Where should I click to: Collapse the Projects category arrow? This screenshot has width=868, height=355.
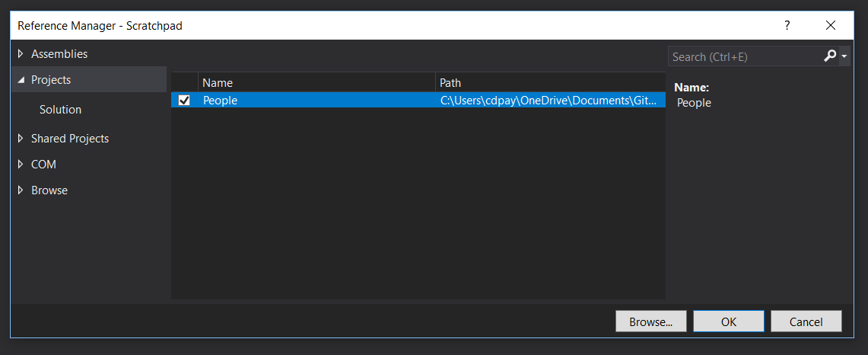(21, 80)
